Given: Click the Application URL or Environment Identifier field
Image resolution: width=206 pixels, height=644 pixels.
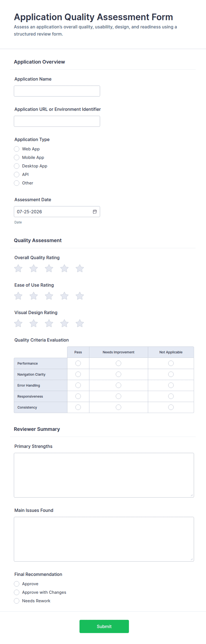Looking at the screenshot, I should [x=57, y=121].
